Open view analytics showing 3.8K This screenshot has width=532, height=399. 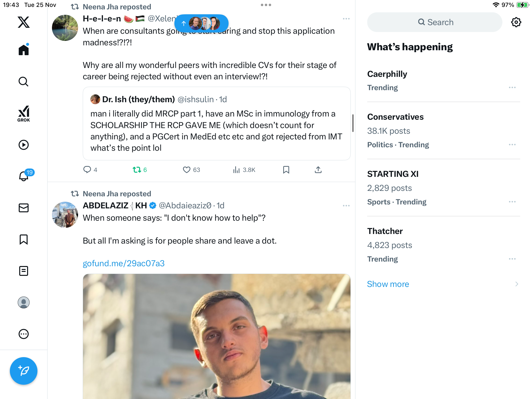tap(244, 170)
